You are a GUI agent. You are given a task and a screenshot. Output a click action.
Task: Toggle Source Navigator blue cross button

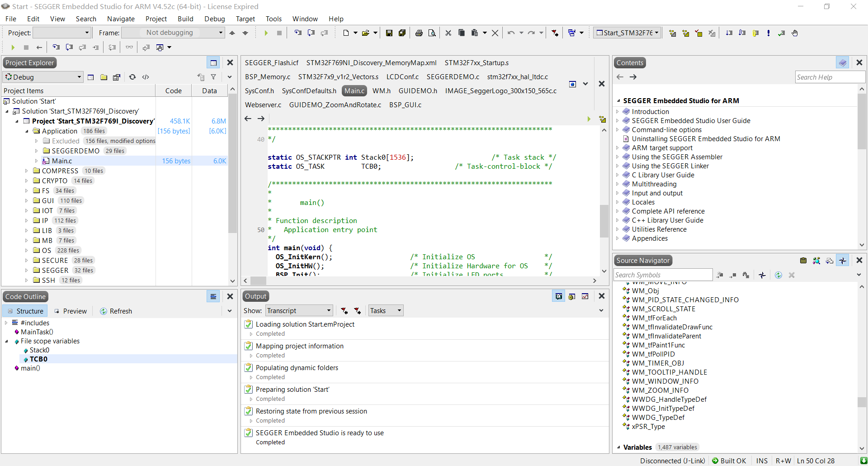843,260
